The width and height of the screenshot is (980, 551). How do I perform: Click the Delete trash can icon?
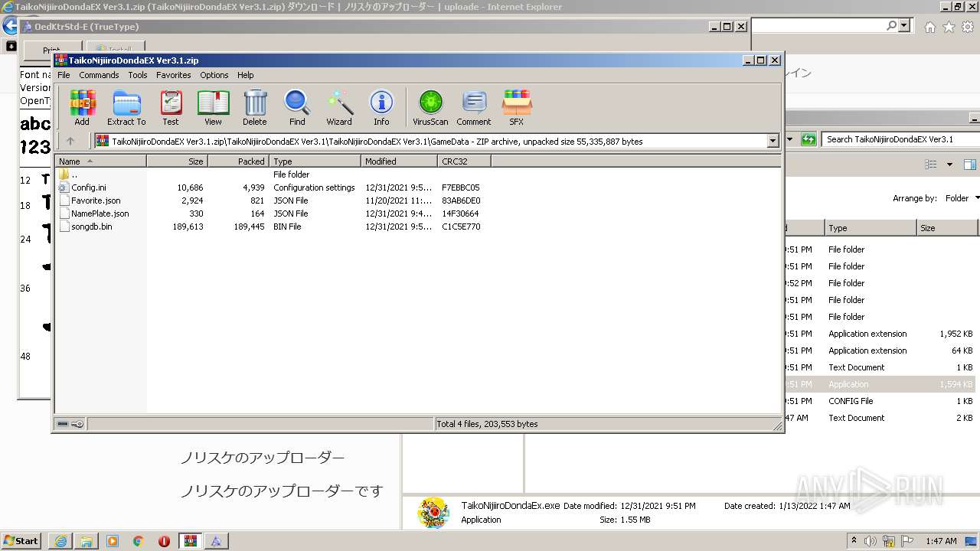tap(255, 107)
